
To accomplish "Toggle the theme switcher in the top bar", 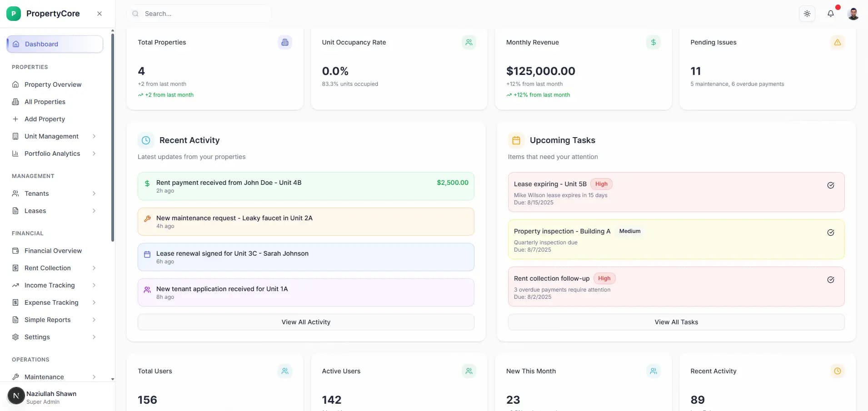I will (807, 14).
